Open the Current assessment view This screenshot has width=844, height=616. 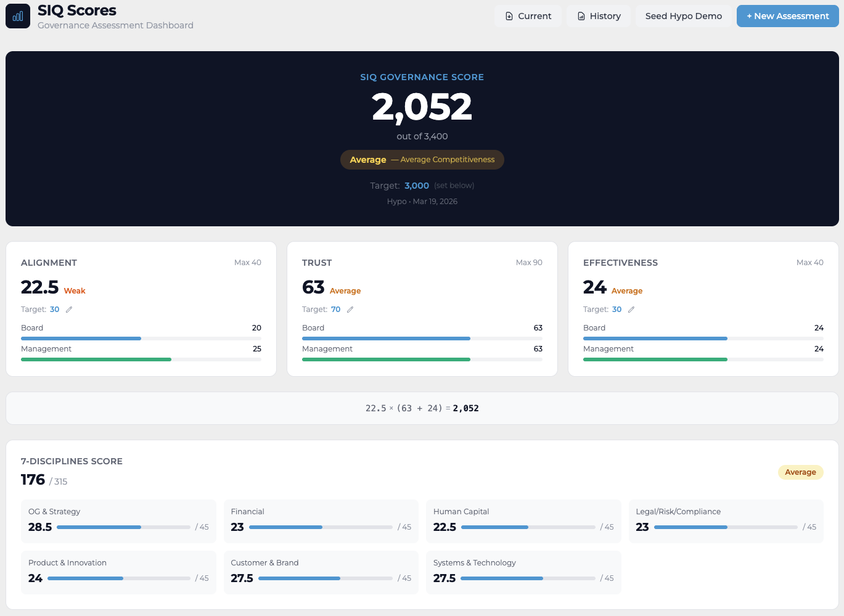pyautogui.click(x=528, y=16)
